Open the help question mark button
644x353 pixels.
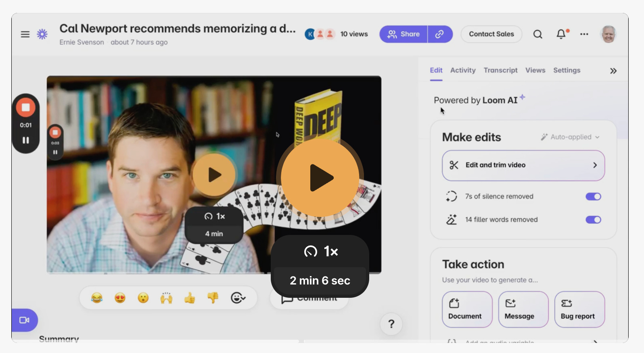(391, 324)
